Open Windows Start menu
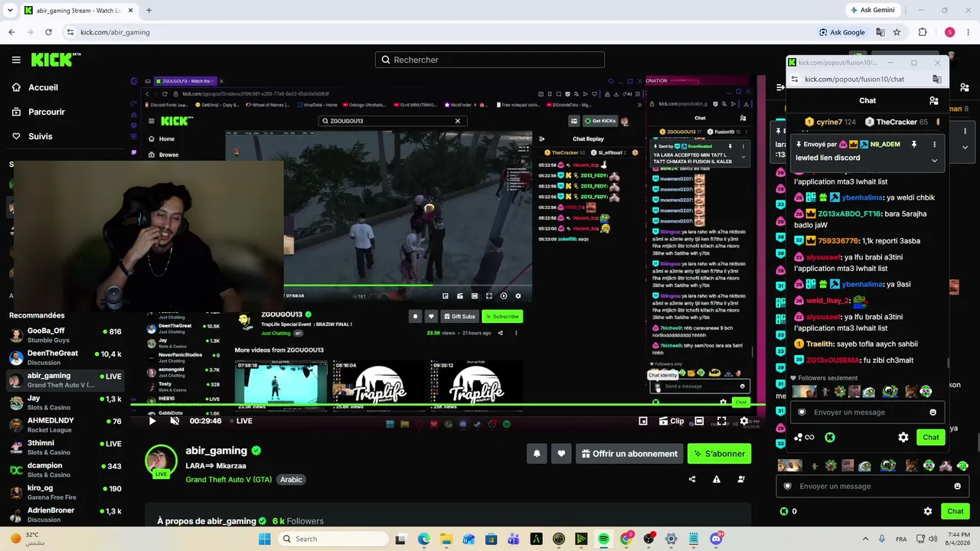The height and width of the screenshot is (551, 980). (x=265, y=539)
